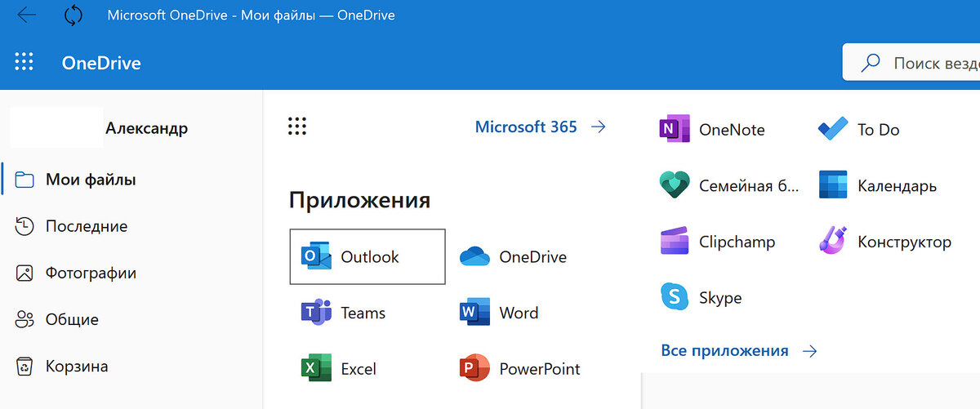Click the search magnifier icon
The width and height of the screenshot is (980, 409).
pyautogui.click(x=871, y=63)
